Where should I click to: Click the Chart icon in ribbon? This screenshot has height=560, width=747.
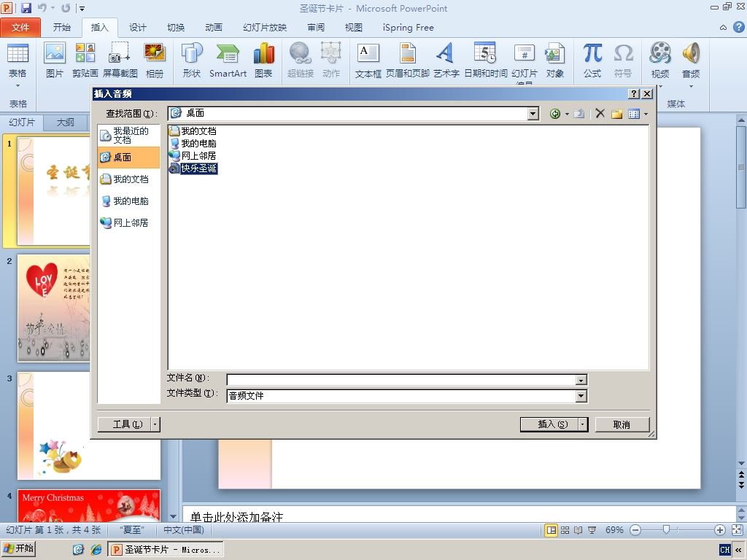pos(263,52)
